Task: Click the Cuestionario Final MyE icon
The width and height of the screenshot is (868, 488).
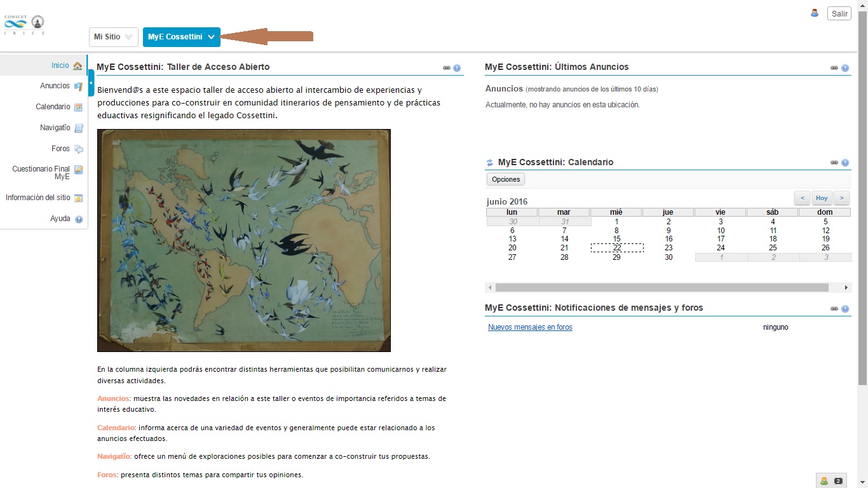Action: (x=79, y=170)
